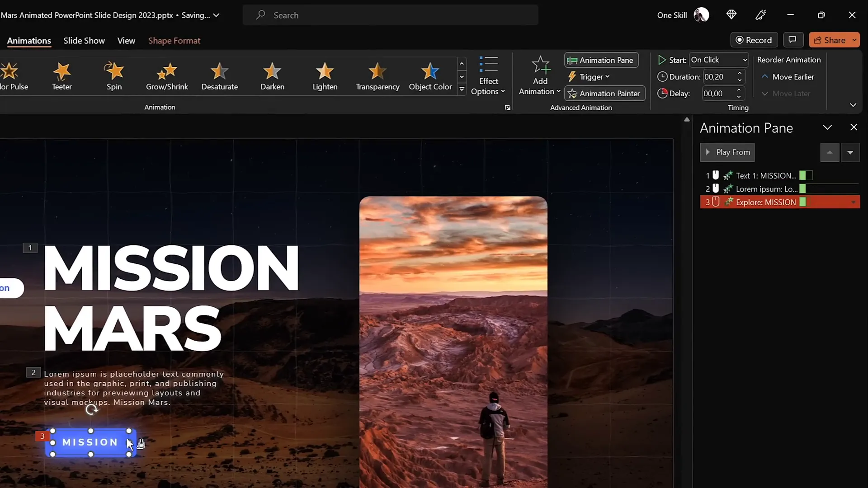Move the animation earlier

(x=788, y=77)
